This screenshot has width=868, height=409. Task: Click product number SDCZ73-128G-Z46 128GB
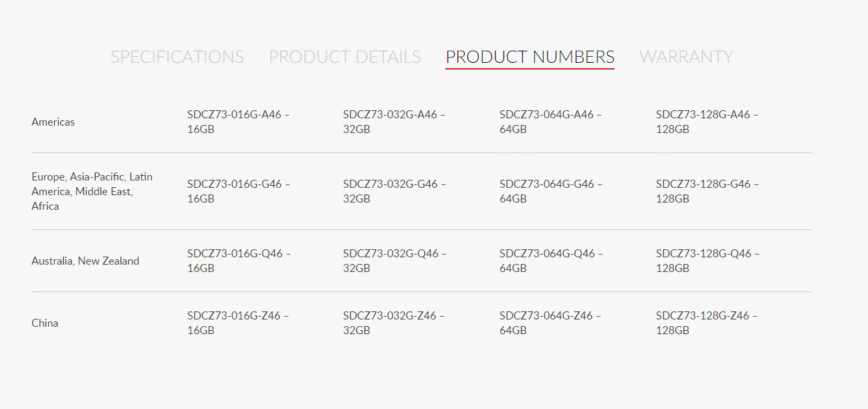click(x=706, y=323)
